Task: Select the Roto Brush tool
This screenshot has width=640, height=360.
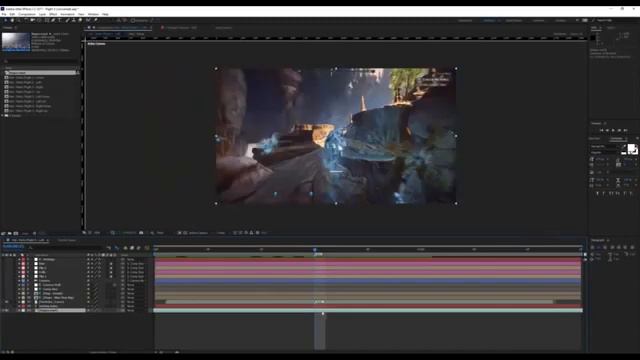Action: pos(88,20)
